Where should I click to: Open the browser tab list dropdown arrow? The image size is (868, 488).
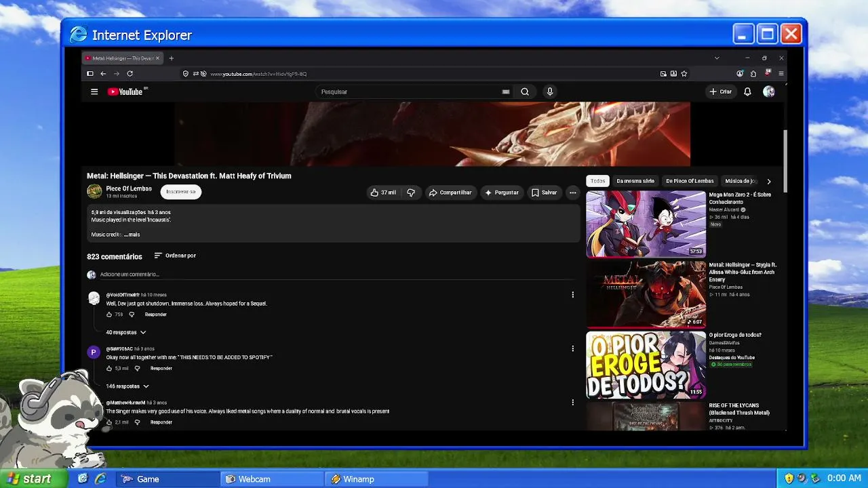[x=717, y=58]
